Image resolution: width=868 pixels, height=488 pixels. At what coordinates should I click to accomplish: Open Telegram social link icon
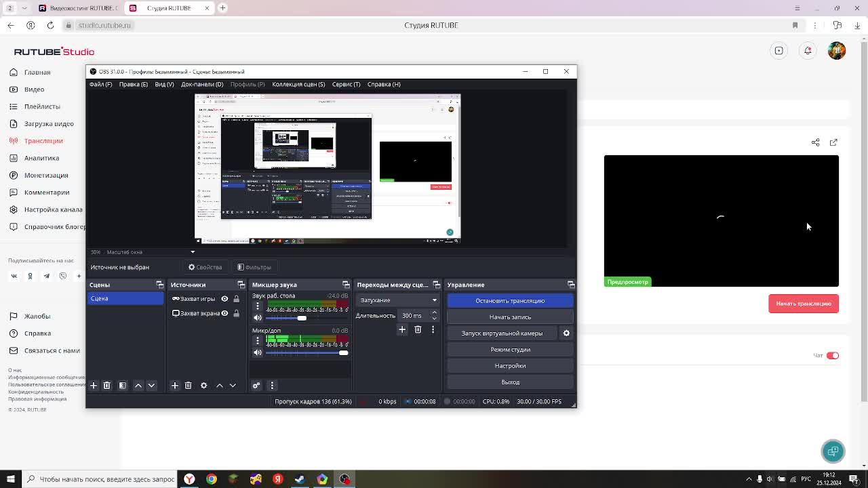click(47, 276)
